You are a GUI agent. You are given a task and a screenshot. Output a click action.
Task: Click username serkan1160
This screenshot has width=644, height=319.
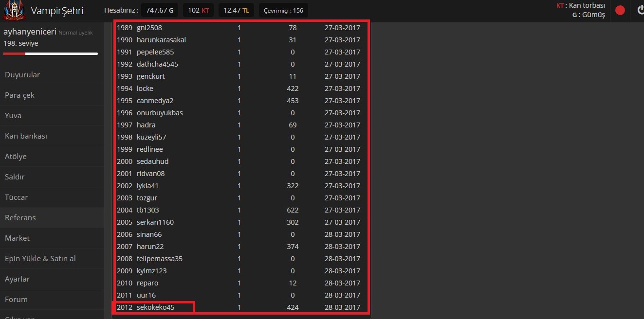click(155, 222)
